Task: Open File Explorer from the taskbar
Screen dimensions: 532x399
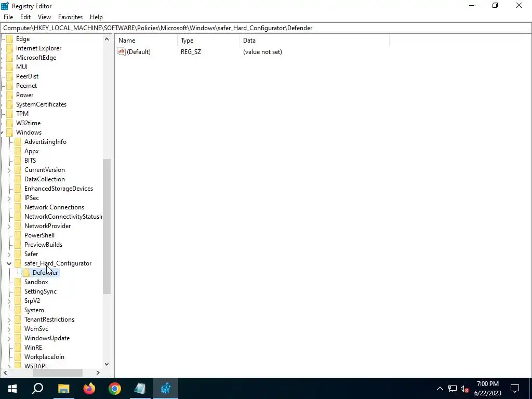Action: coord(63,389)
